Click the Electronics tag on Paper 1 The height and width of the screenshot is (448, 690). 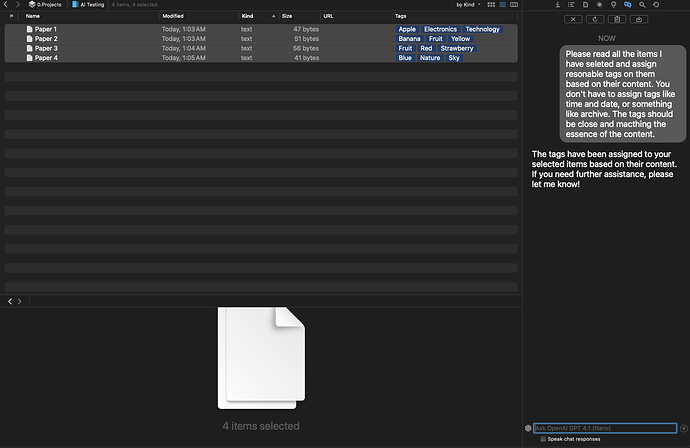pyautogui.click(x=440, y=29)
